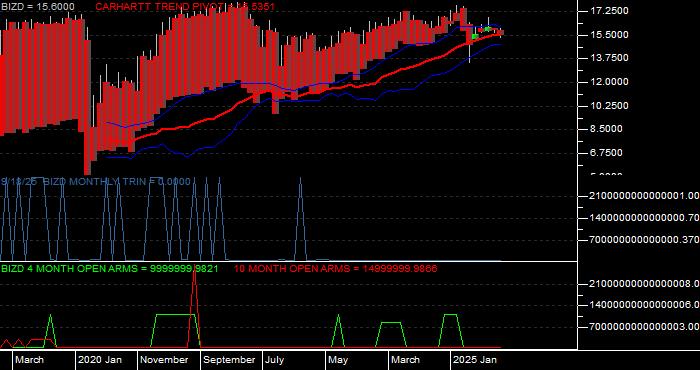Select the 2020 Jan date label
The width and height of the screenshot is (700, 370).
[100, 360]
